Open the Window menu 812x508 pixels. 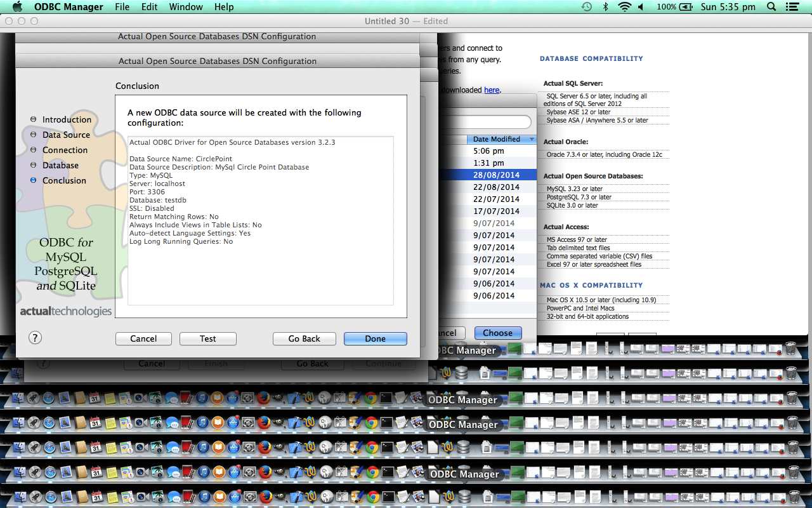coord(186,7)
